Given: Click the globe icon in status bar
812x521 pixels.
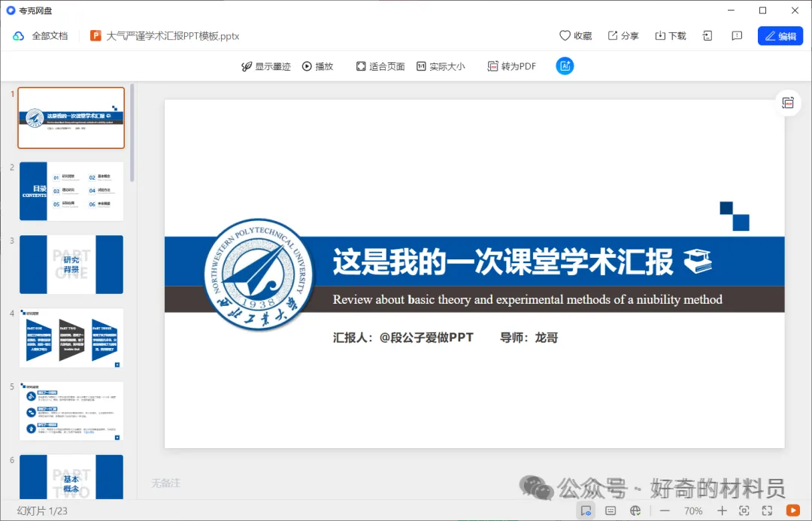Looking at the screenshot, I should coord(635,510).
